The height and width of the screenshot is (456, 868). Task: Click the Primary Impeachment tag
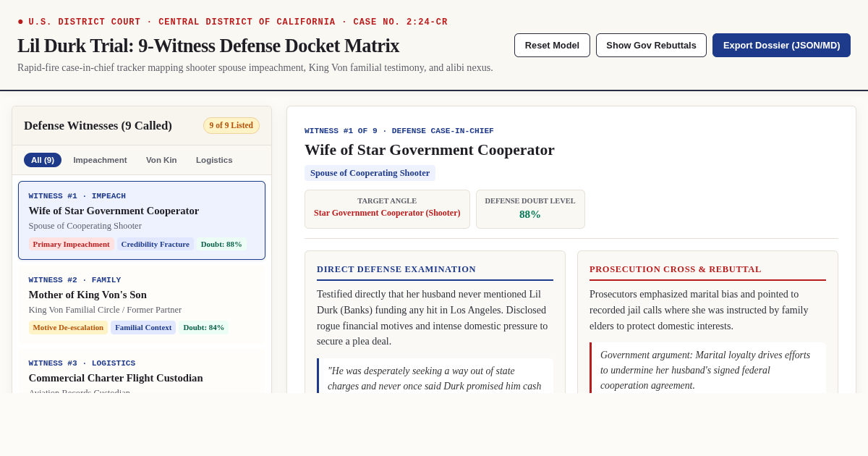[72, 244]
